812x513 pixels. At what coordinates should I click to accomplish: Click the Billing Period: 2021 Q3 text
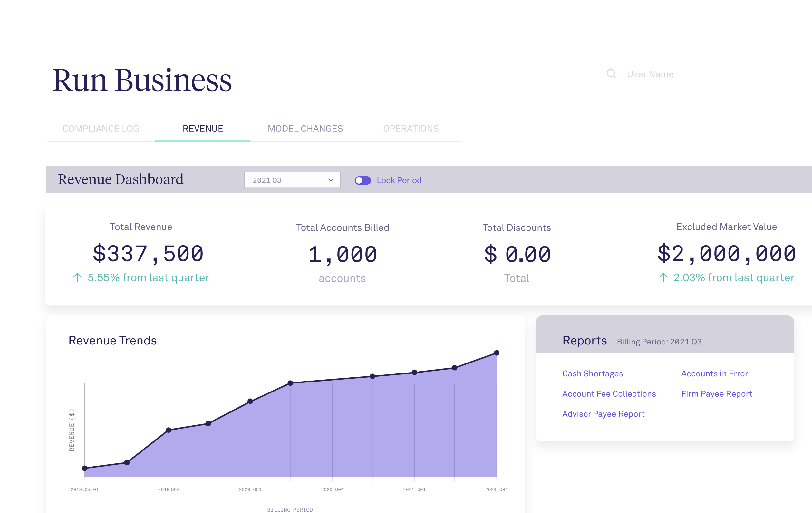click(x=659, y=342)
